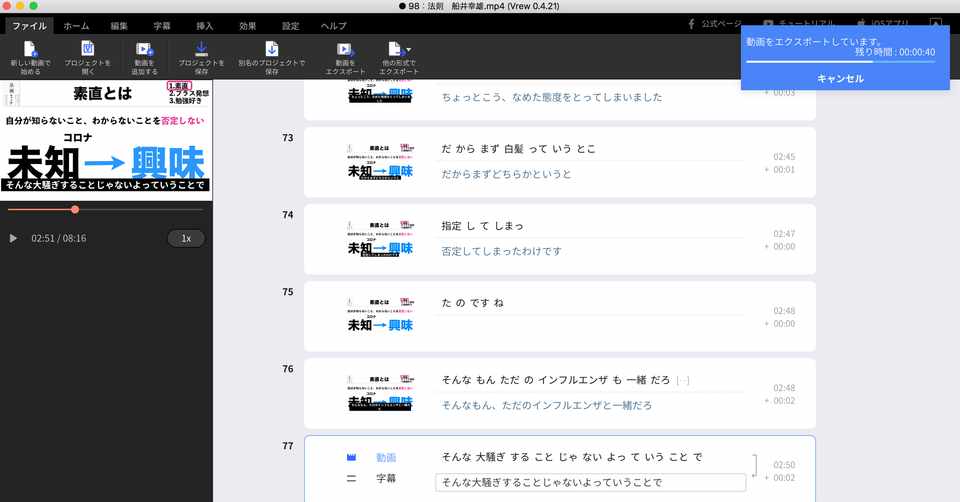Screen dimensions: 960x502
Task: Click save as another project icon
Action: (x=272, y=49)
